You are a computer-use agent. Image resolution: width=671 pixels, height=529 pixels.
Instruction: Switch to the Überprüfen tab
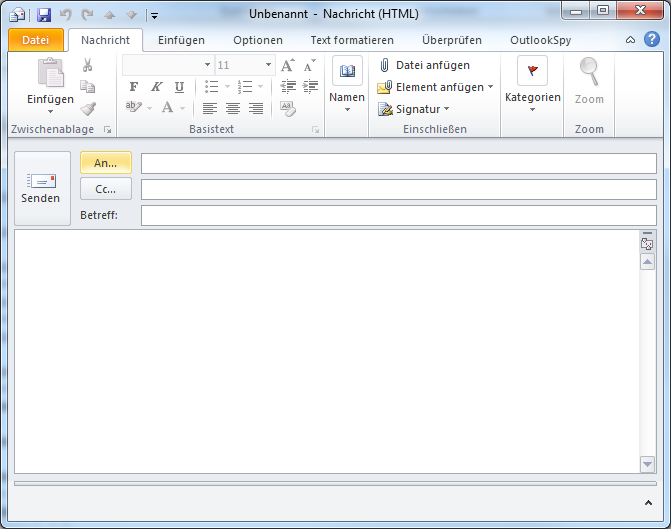point(452,40)
